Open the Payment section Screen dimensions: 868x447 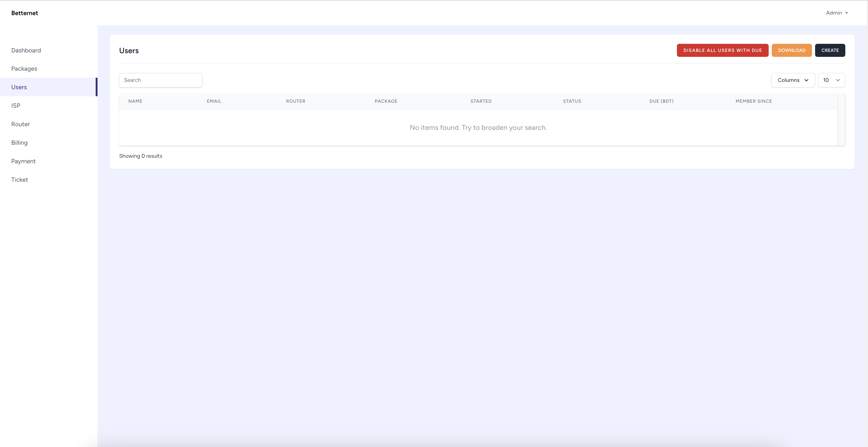[x=23, y=161]
